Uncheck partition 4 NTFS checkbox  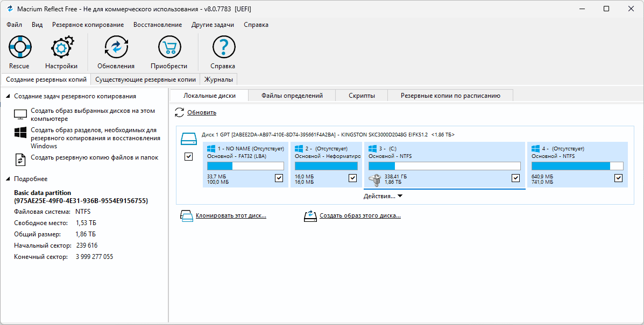[x=618, y=178]
